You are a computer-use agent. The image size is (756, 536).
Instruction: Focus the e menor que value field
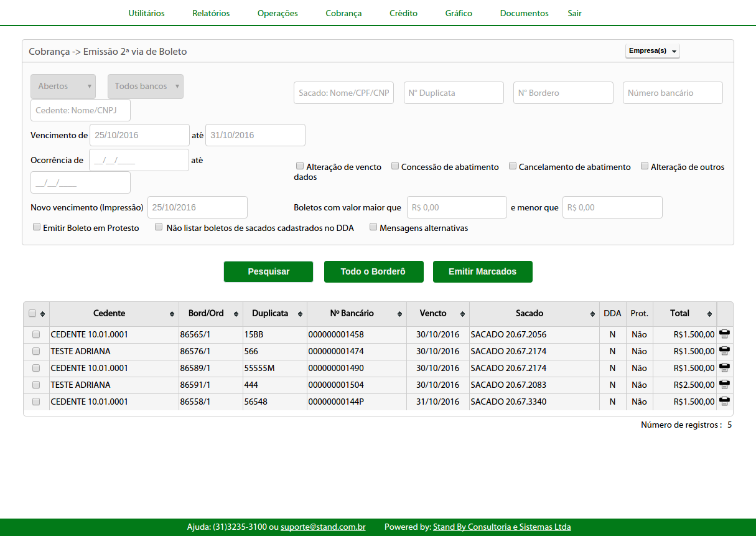coord(612,207)
